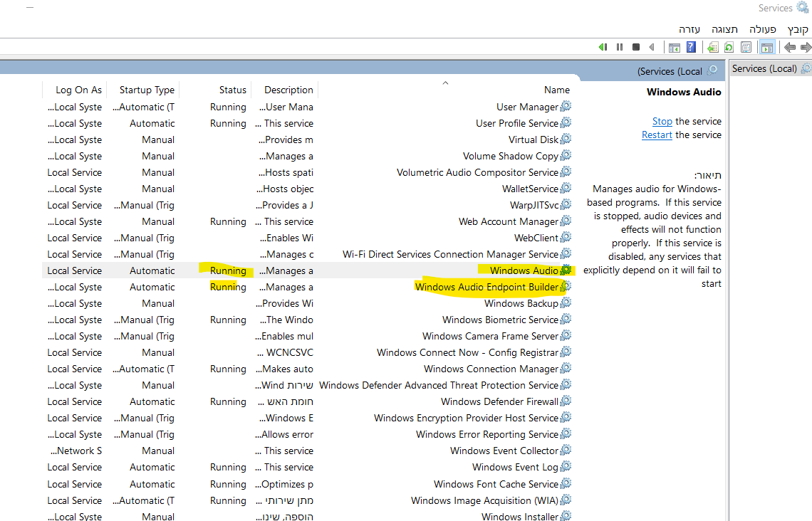Select the Windows Biometric Service name

500,320
